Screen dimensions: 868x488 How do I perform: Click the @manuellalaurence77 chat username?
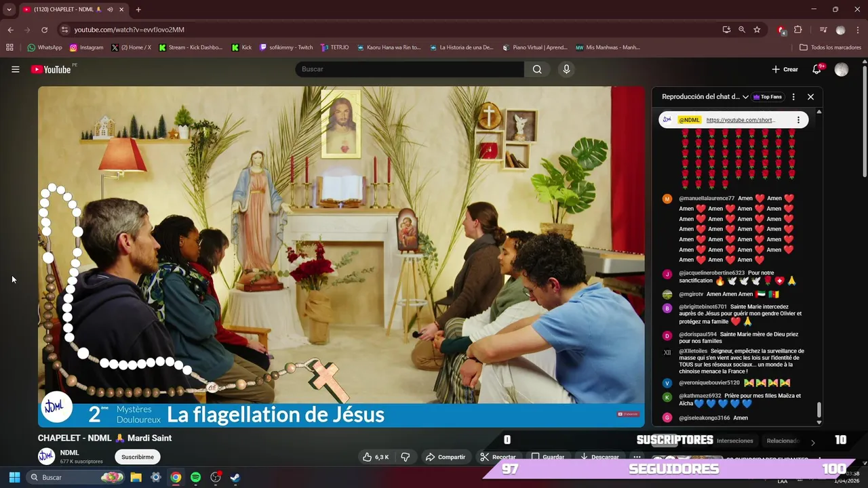(707, 199)
